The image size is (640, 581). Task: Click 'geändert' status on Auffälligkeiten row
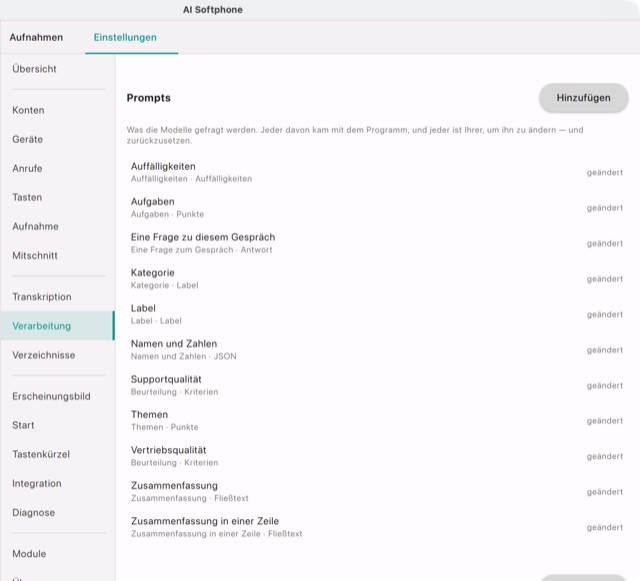[605, 172]
